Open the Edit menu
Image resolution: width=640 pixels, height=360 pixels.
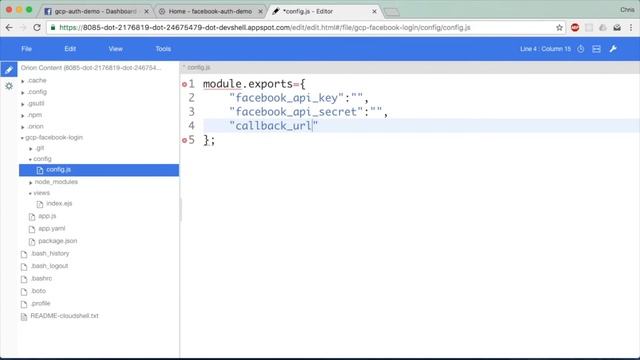[70, 49]
